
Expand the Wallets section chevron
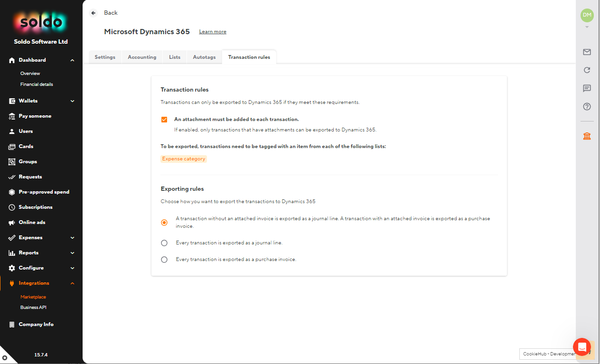click(73, 101)
